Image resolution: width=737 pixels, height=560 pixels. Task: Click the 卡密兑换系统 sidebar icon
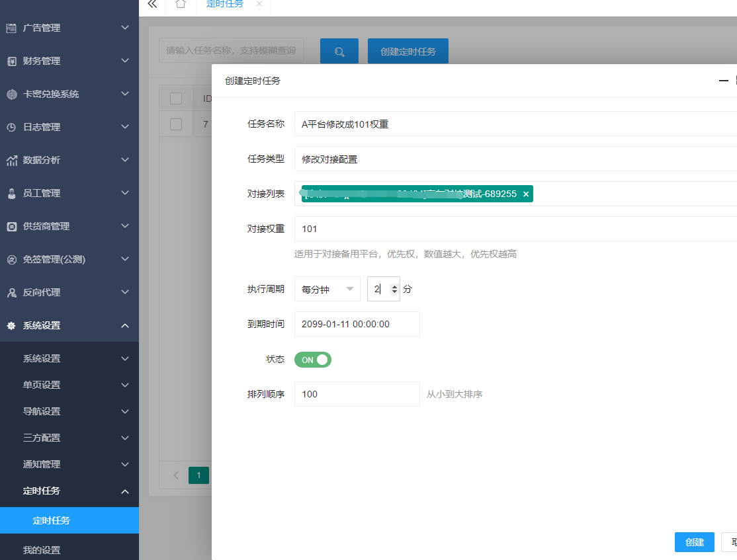[11, 95]
